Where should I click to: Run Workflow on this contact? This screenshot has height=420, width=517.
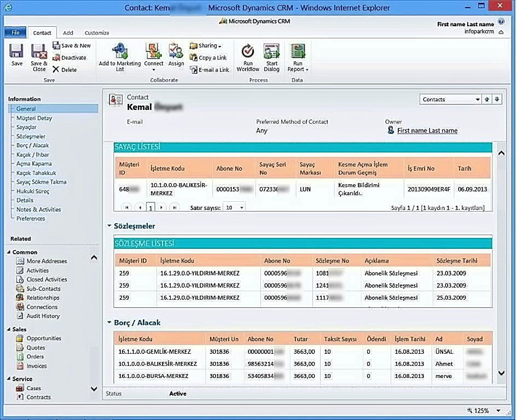coord(248,57)
